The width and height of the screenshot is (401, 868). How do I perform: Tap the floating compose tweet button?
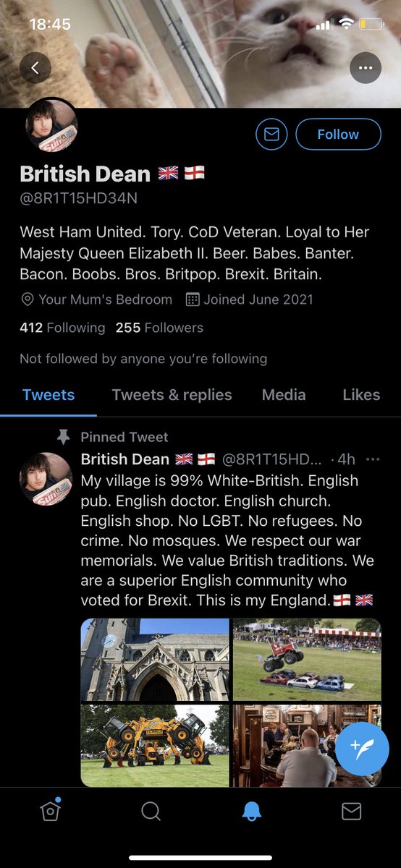tap(362, 749)
